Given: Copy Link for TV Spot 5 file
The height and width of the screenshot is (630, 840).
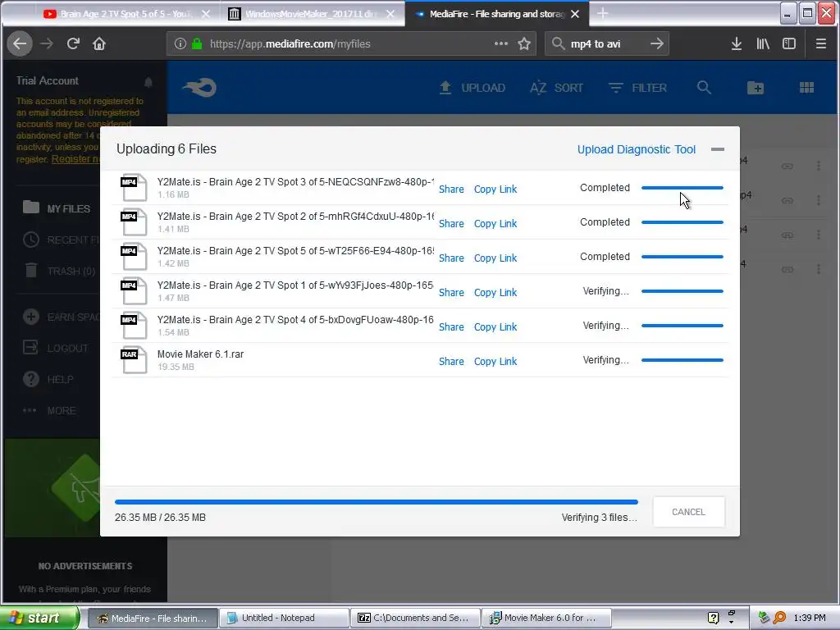Looking at the screenshot, I should (x=495, y=258).
